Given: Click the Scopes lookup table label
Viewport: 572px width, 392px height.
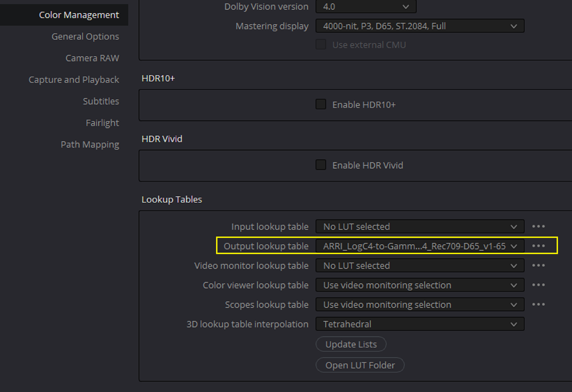Looking at the screenshot, I should point(266,305).
